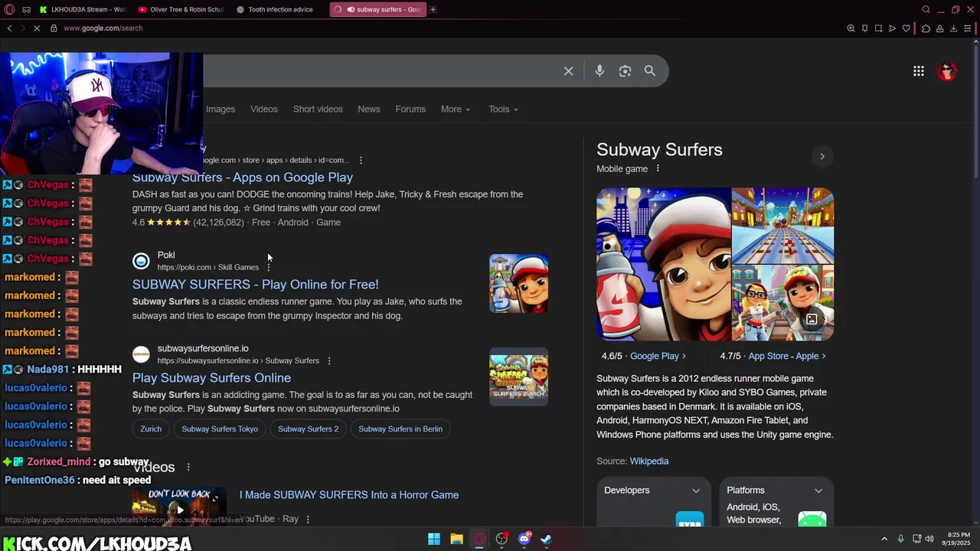This screenshot has width=980, height=551.
Task: Switch to Oliver Tree YouTube tab
Action: click(x=181, y=9)
